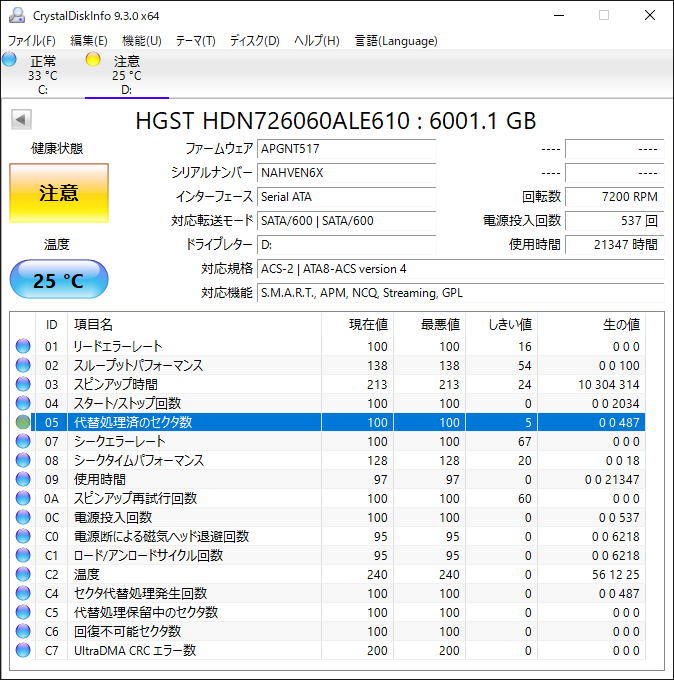The width and height of the screenshot is (674, 680).
Task: Click the 対応規格 field ACS-2
Action: pos(461,269)
